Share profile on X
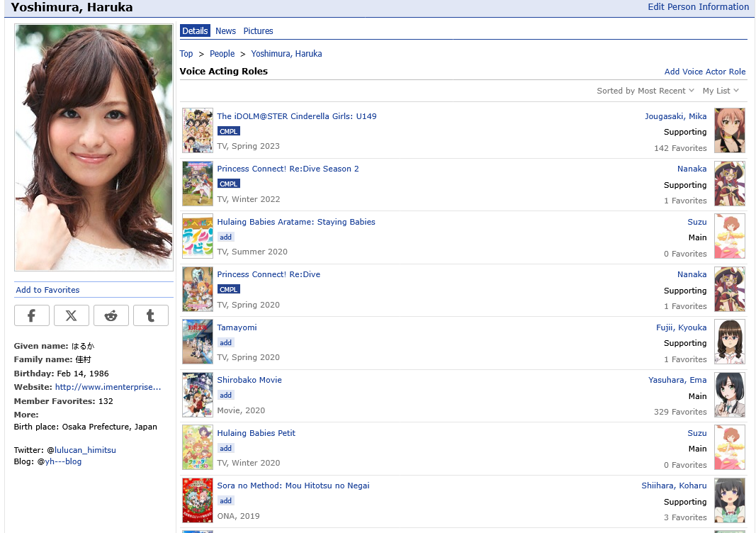Screen dimensions: 756x533 [72, 315]
